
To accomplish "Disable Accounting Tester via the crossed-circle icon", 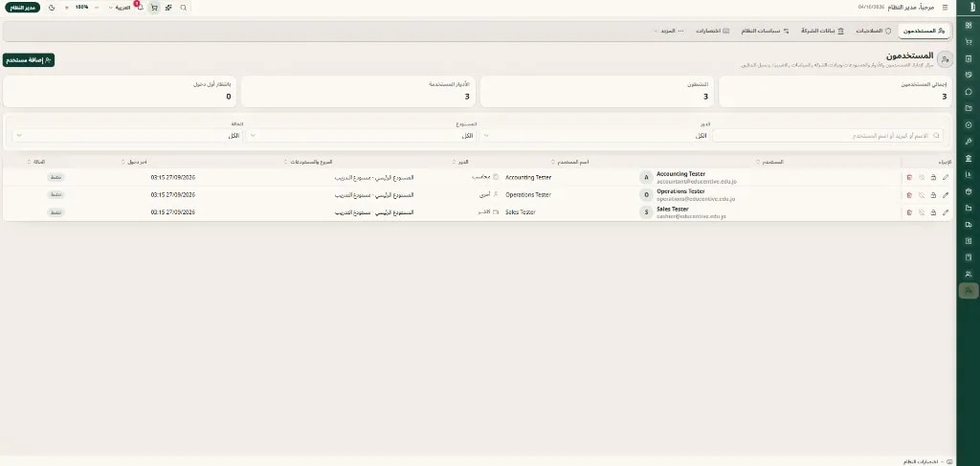I will point(922,177).
